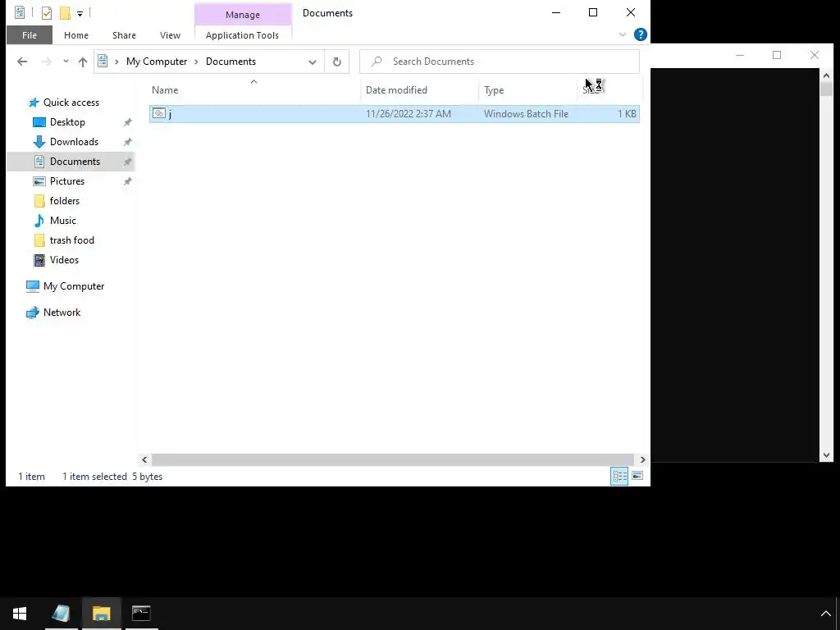Click the Videos film icon in sidebar

coord(39,260)
